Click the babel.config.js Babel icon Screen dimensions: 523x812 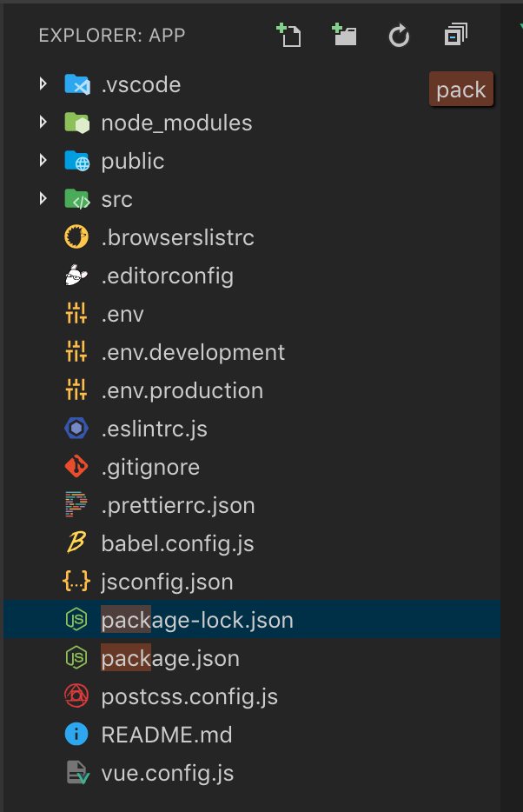[x=76, y=543]
